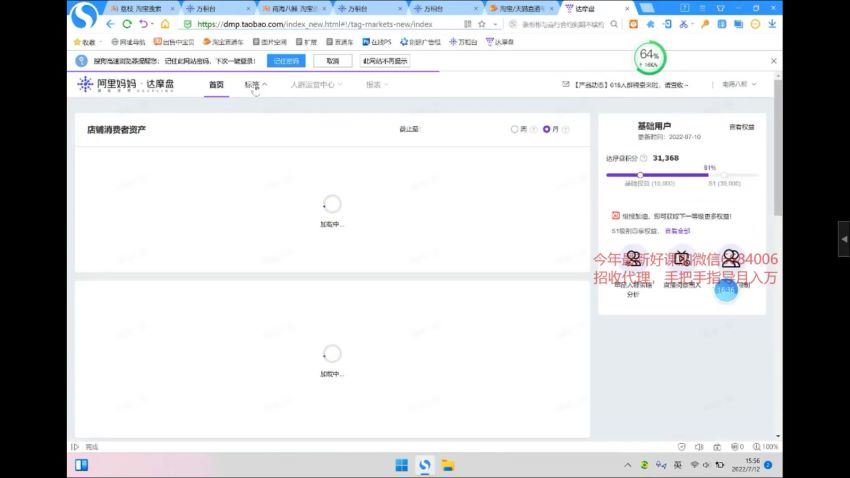Click the never prompt for this site button

coord(385,61)
